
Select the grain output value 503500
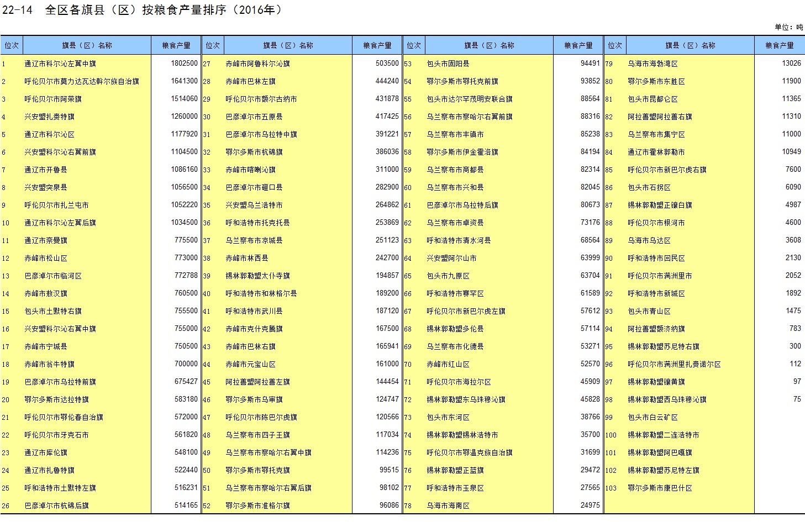(387, 64)
